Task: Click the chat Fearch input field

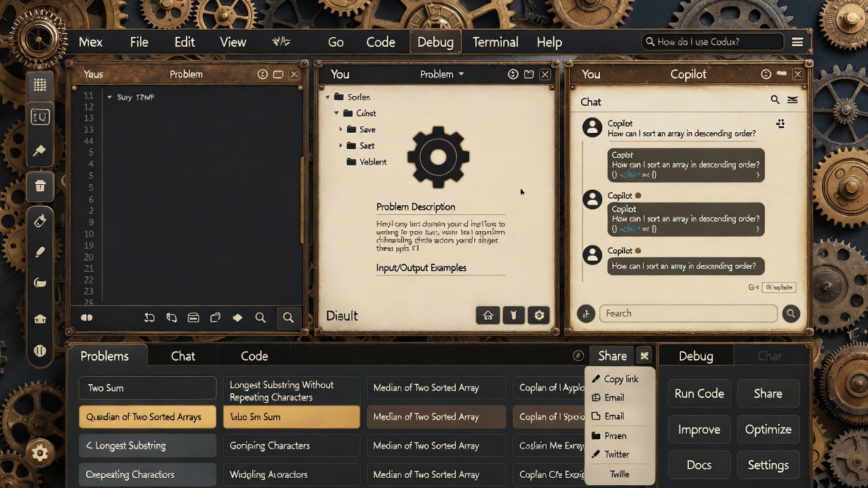Action: [x=688, y=313]
